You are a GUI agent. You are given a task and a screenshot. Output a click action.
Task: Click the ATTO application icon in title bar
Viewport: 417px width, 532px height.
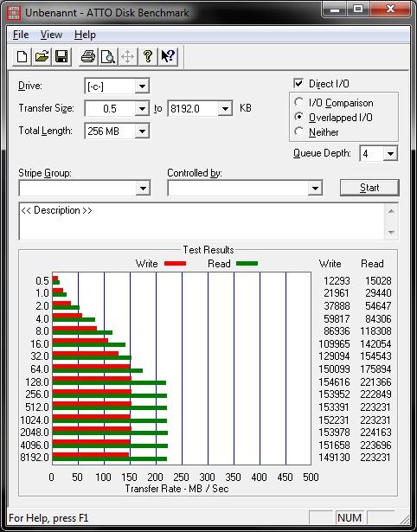[14, 13]
